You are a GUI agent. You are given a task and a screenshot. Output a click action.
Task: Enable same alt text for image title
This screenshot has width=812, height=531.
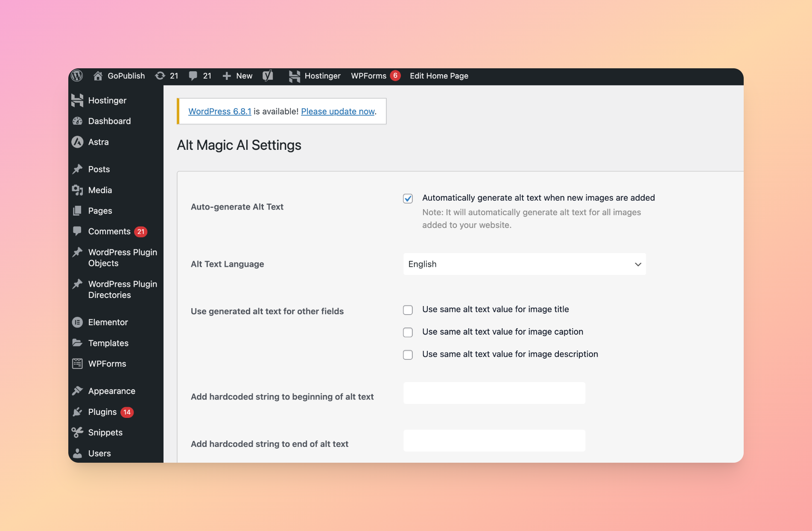click(x=408, y=310)
